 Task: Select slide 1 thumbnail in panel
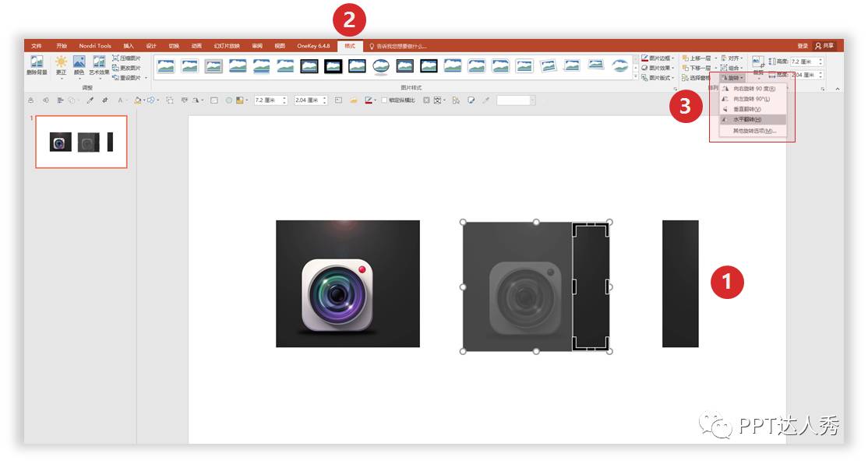pyautogui.click(x=81, y=142)
